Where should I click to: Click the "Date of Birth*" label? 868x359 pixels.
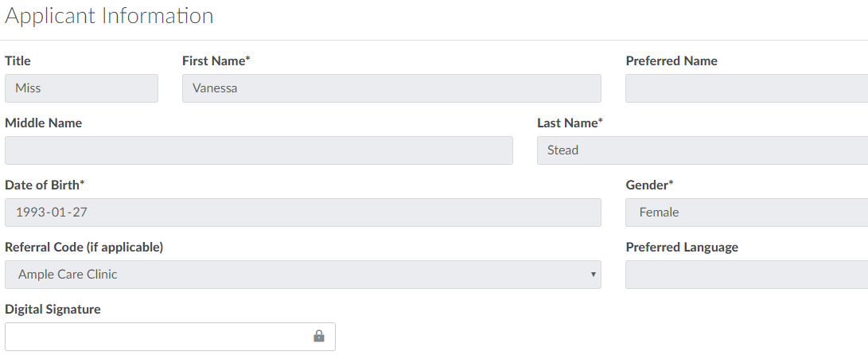pyautogui.click(x=45, y=185)
